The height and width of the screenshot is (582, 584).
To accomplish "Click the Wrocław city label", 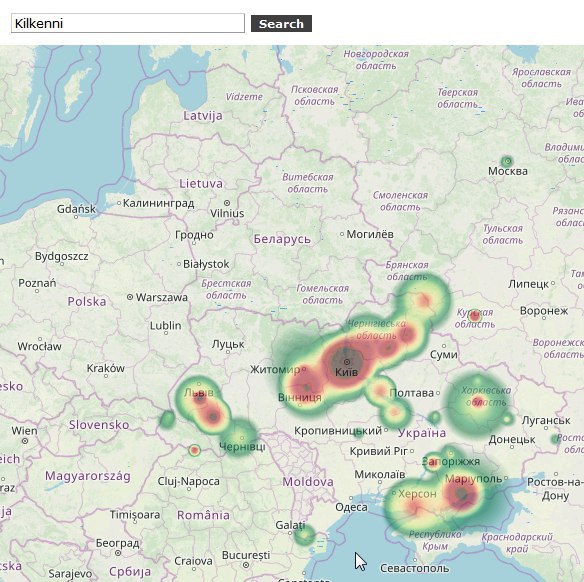I will (x=39, y=347).
